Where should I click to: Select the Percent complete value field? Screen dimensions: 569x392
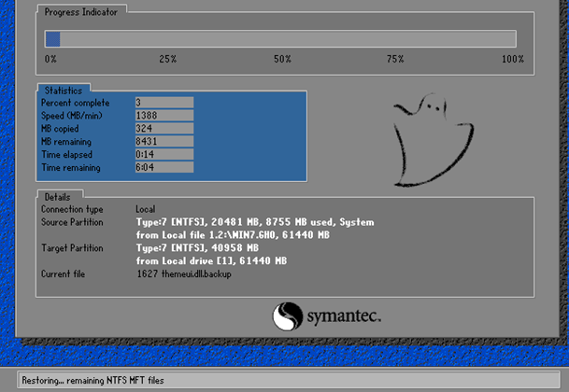pyautogui.click(x=164, y=103)
